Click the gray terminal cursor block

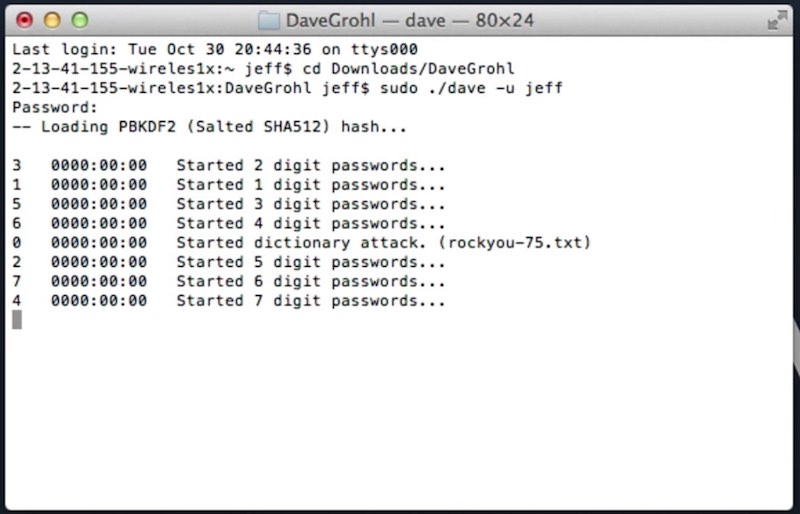[x=16, y=320]
